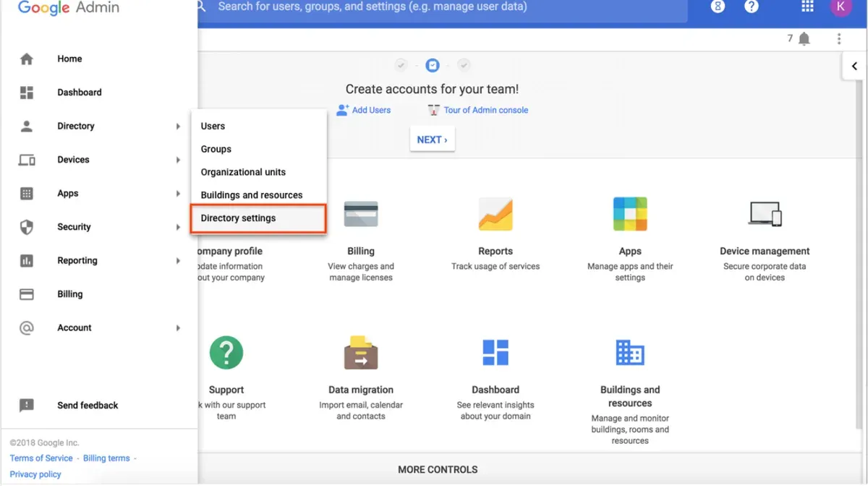Expand the Security submenu arrow

coord(178,227)
